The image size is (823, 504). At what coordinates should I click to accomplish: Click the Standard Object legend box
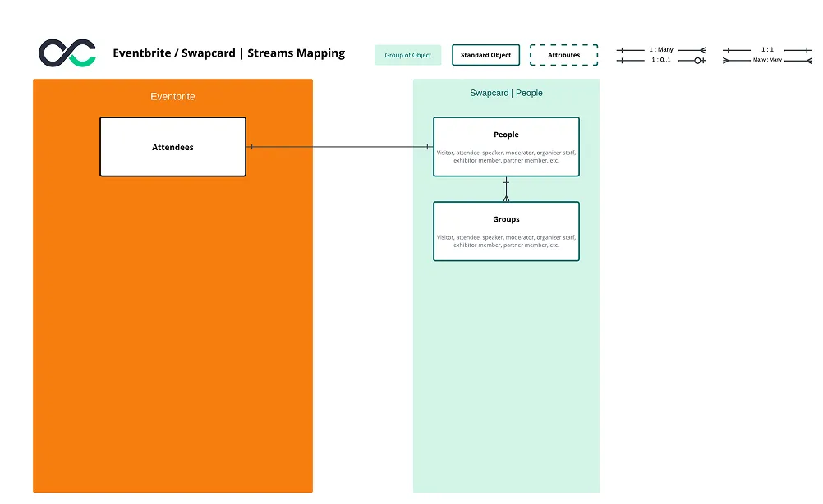[485, 55]
